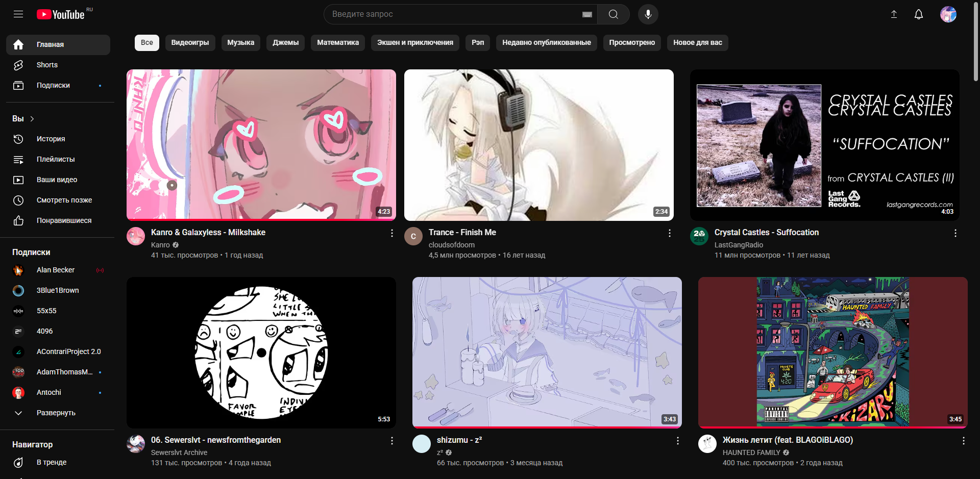Open В тренде trending page
The width and height of the screenshot is (980, 479).
pyautogui.click(x=58, y=462)
